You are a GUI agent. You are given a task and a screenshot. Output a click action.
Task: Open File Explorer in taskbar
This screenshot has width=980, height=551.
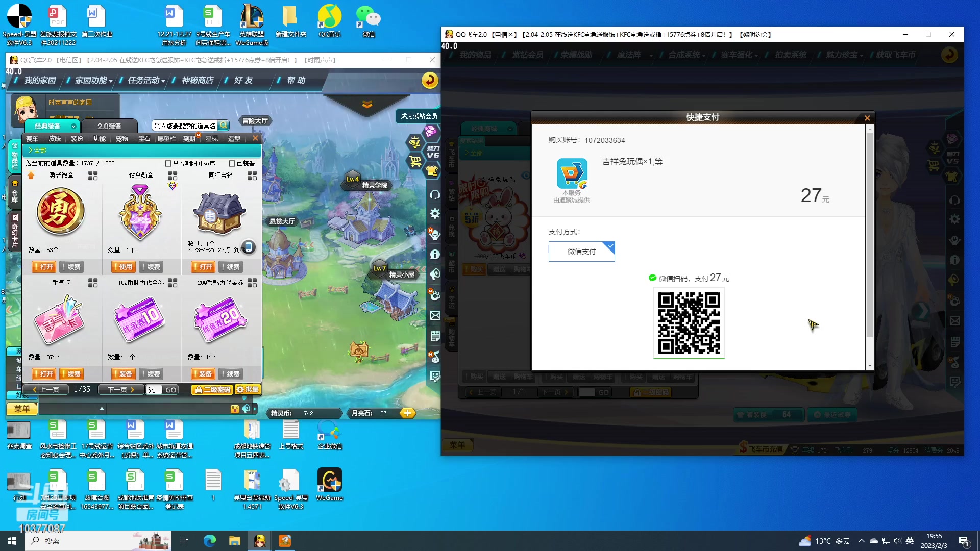(234, 541)
